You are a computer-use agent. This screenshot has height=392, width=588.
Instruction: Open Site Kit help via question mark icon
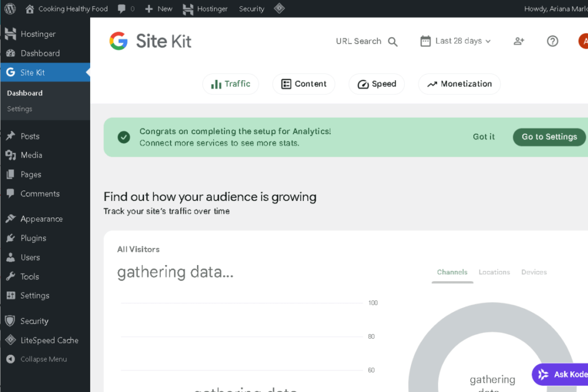tap(552, 41)
